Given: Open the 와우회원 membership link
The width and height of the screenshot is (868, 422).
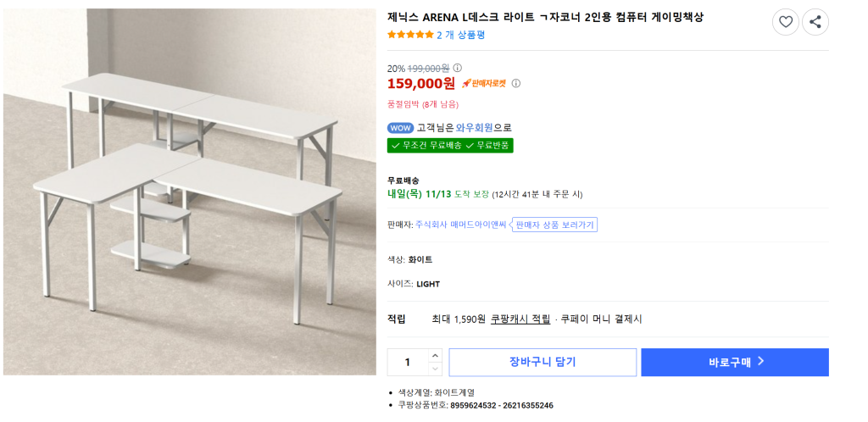Looking at the screenshot, I should (475, 128).
